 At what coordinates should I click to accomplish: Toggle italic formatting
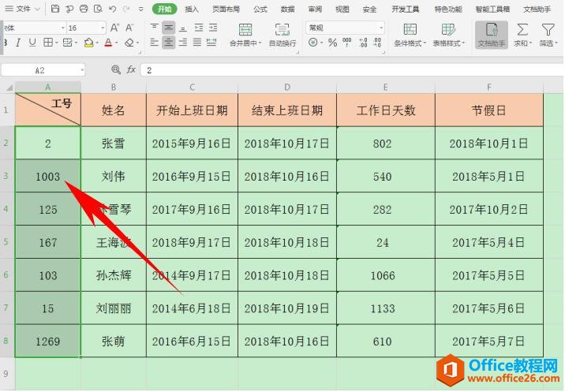[x=17, y=43]
